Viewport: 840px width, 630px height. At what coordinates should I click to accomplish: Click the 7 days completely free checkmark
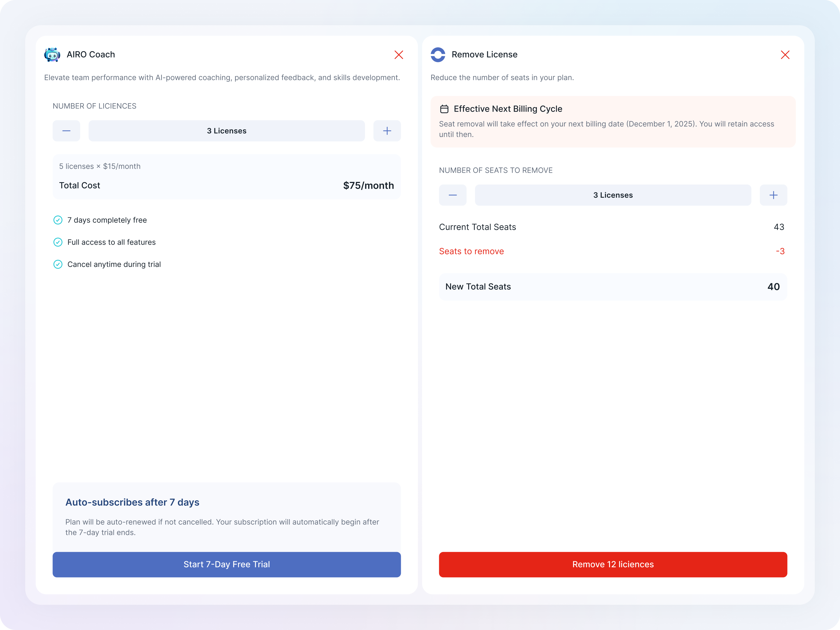[x=58, y=220]
